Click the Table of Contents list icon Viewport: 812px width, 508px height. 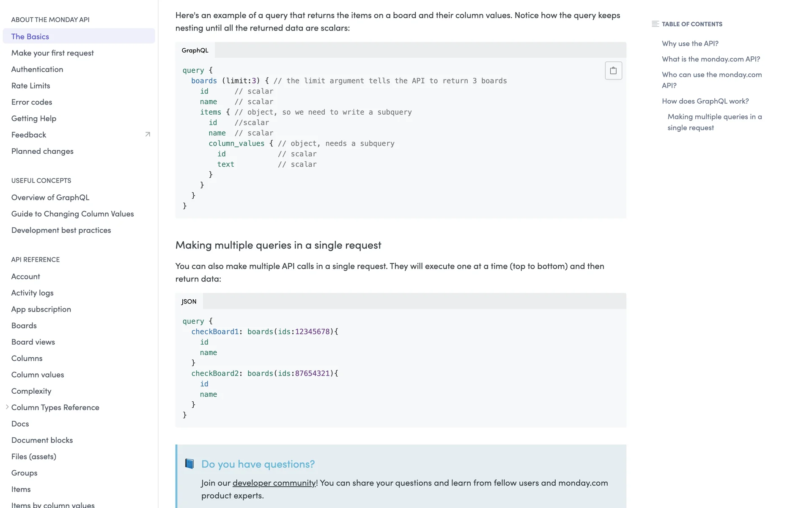click(x=655, y=24)
